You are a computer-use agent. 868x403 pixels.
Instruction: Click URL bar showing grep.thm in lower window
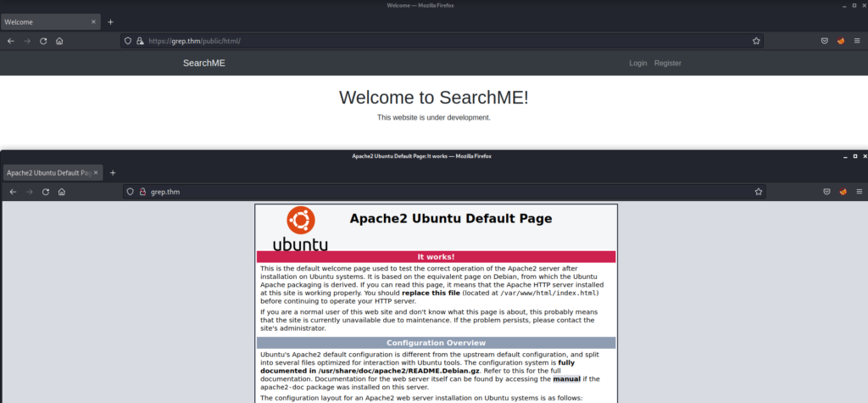tap(444, 192)
